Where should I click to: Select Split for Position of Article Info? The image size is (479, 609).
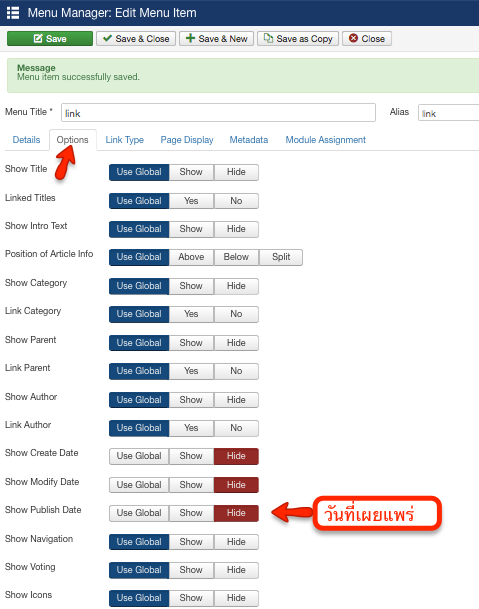pos(281,257)
